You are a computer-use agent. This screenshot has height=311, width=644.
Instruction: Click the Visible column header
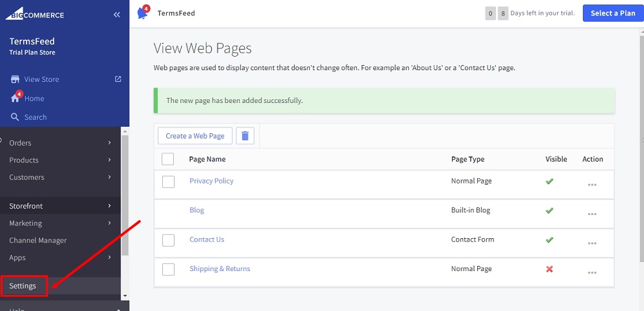[x=556, y=159]
